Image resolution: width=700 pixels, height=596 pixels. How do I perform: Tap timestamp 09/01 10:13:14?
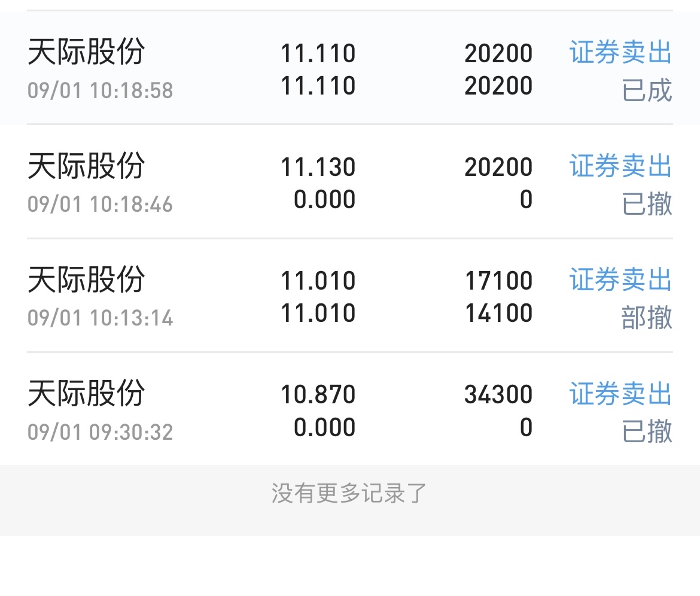click(x=101, y=318)
